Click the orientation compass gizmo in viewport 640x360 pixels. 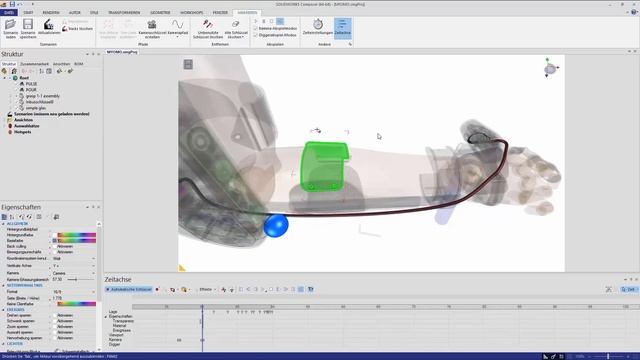pyautogui.click(x=550, y=68)
